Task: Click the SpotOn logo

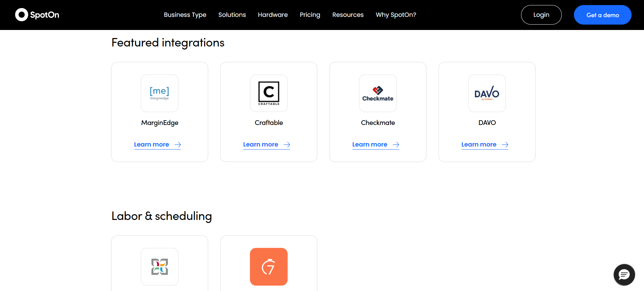Action: pos(37,15)
